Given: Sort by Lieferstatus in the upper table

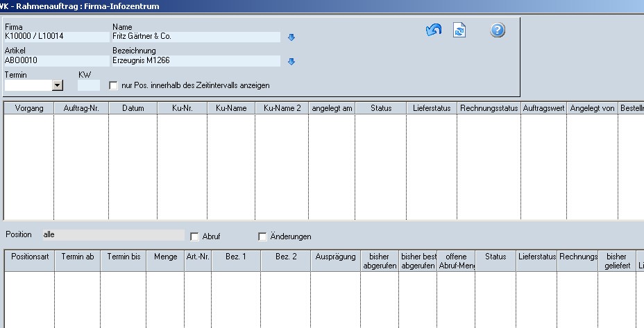Looking at the screenshot, I should (x=432, y=108).
